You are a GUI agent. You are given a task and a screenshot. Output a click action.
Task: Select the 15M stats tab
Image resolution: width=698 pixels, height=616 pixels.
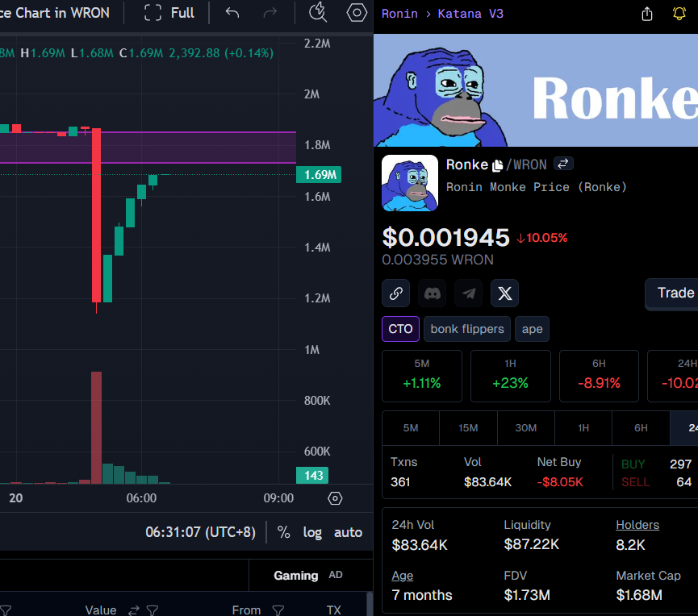click(468, 428)
